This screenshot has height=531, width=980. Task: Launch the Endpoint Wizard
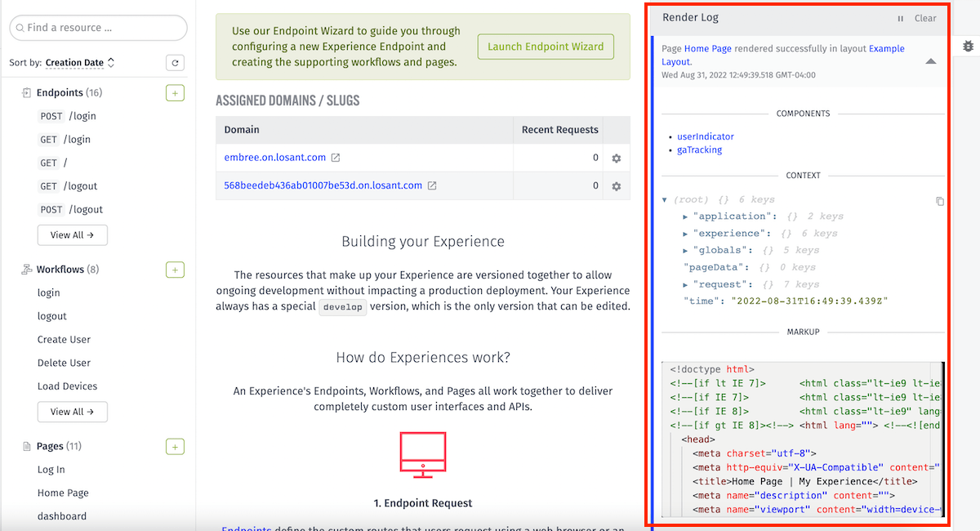(x=546, y=47)
